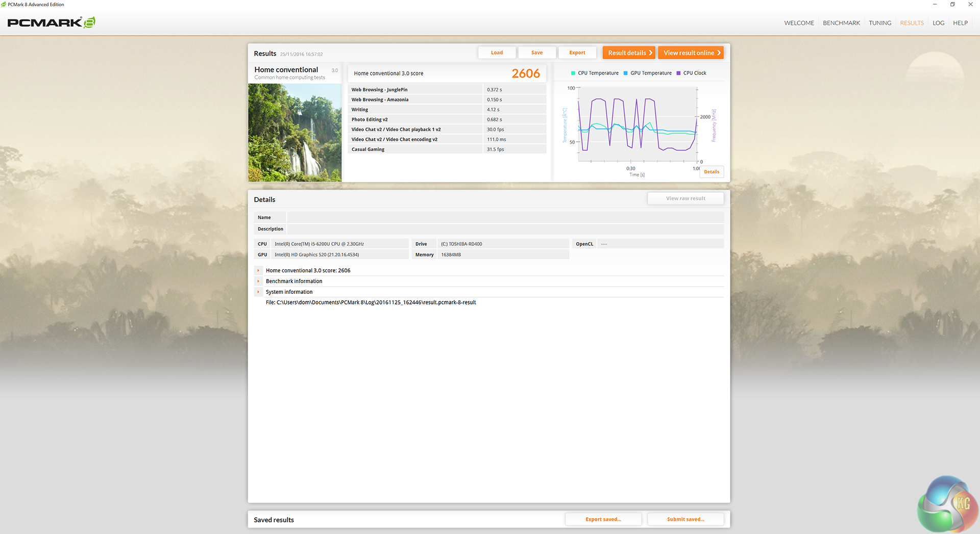Select the Web Browsing - JunglePin row

[447, 90]
